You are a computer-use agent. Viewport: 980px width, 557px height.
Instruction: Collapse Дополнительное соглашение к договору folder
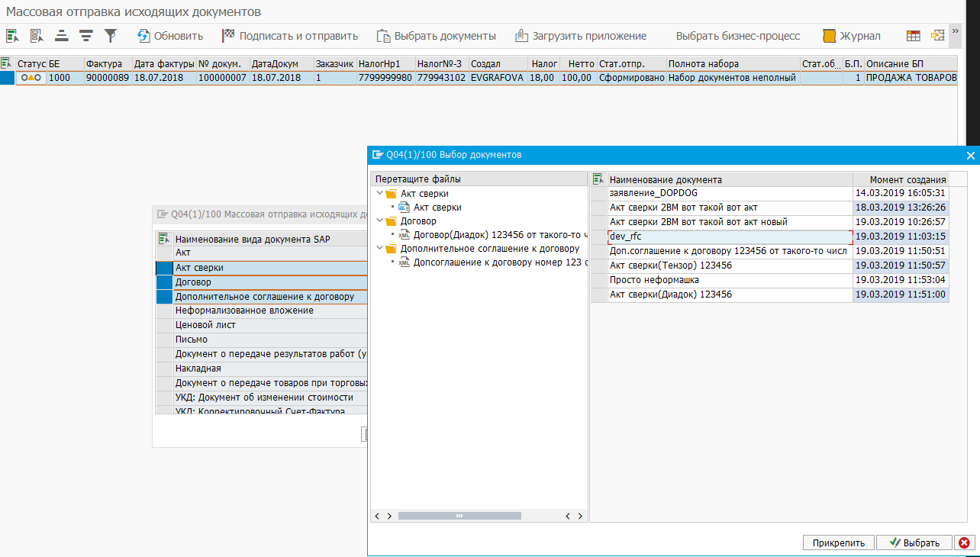tap(379, 249)
